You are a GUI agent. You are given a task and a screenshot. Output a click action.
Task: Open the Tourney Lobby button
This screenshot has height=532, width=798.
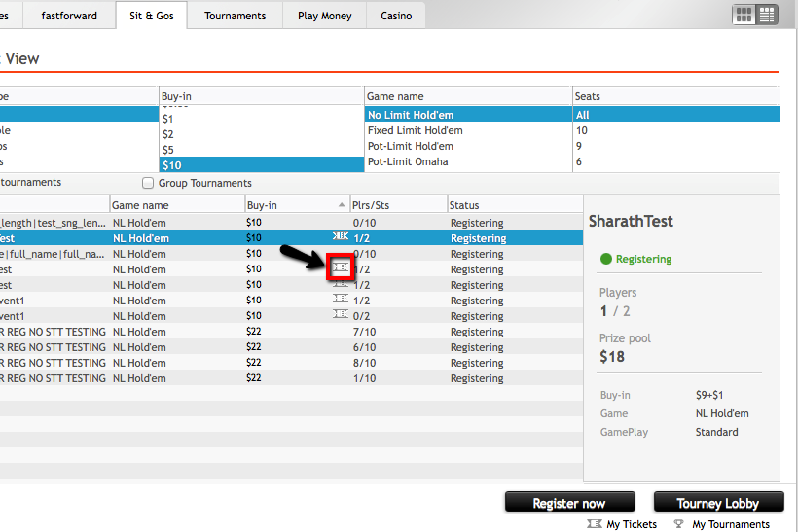pos(718,503)
